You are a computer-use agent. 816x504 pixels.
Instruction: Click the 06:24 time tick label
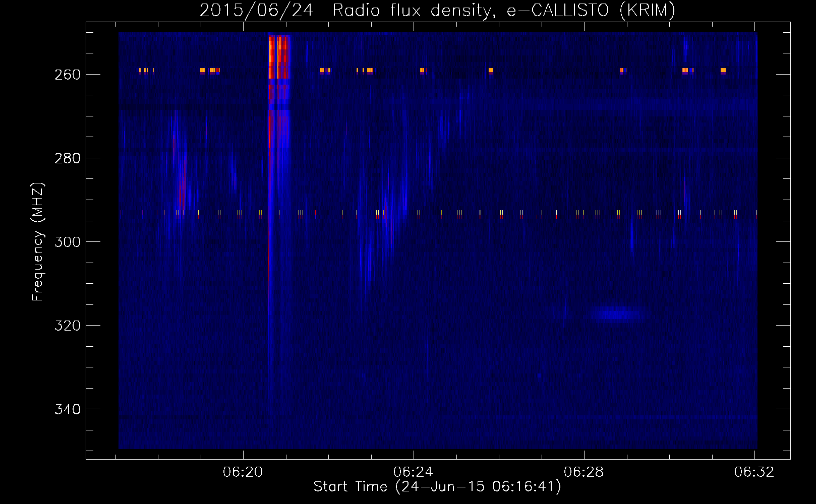pyautogui.click(x=414, y=472)
